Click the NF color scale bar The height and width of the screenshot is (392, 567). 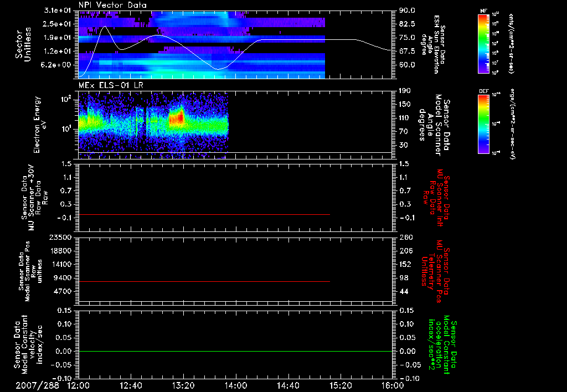pos(484,43)
